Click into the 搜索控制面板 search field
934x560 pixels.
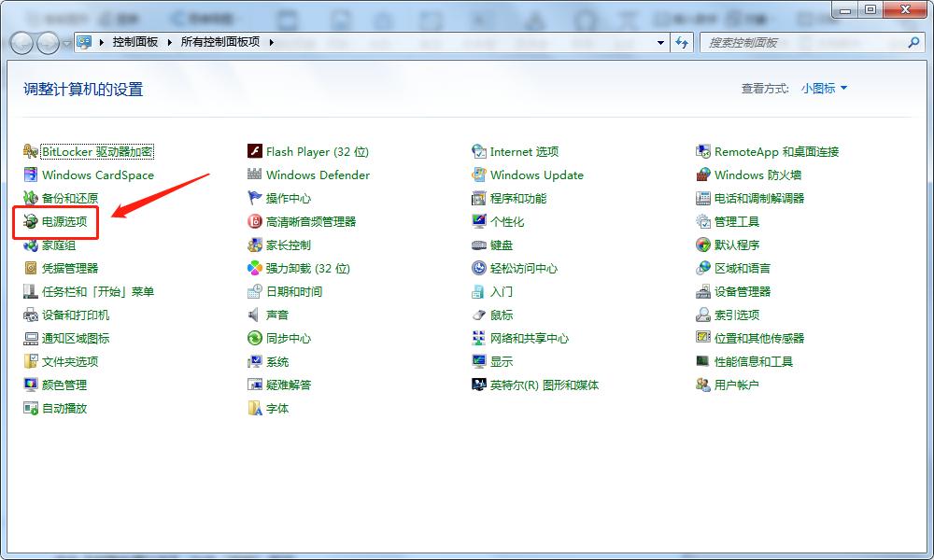click(804, 43)
